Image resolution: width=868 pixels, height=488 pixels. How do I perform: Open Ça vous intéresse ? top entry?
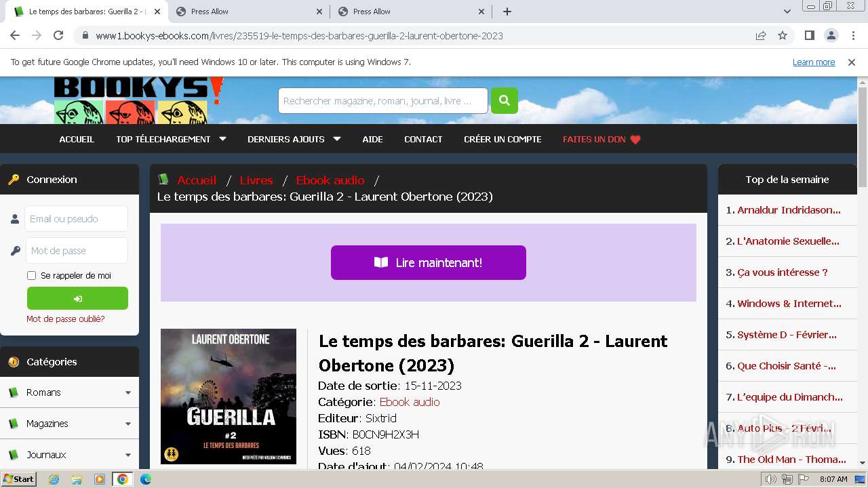tap(783, 272)
